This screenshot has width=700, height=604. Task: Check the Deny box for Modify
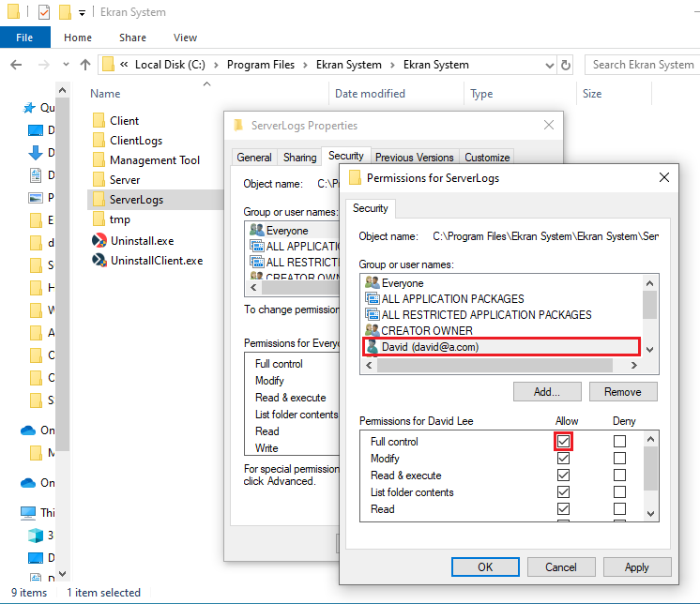619,459
